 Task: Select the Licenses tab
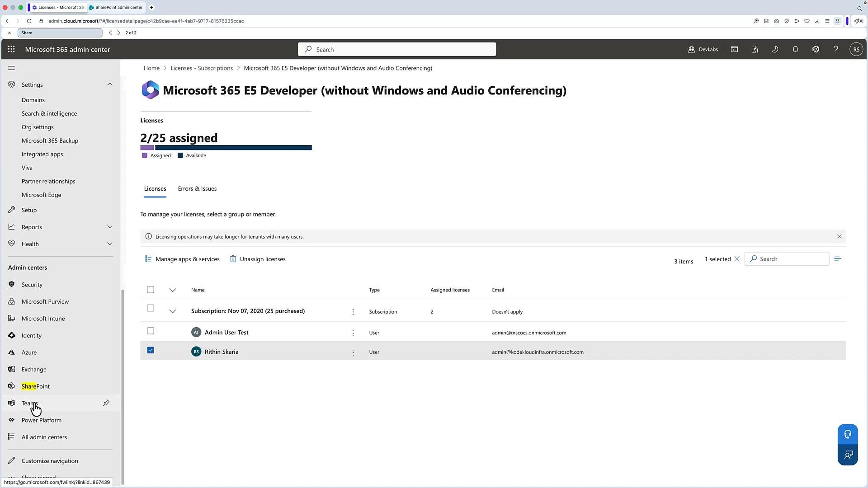point(155,189)
